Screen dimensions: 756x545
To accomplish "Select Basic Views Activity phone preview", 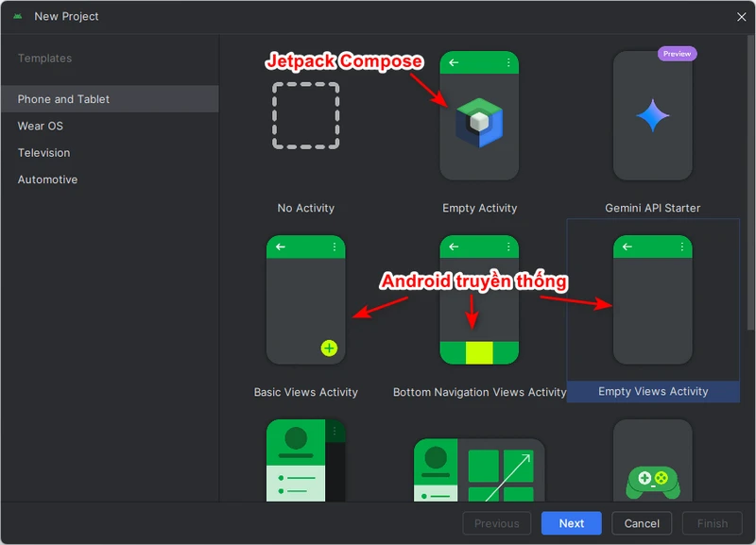I will (x=305, y=299).
